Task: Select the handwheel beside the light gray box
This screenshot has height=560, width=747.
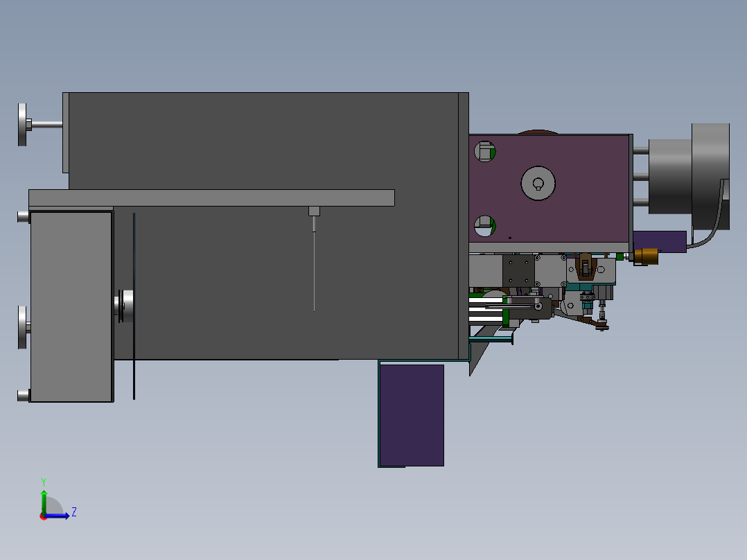Action: coord(22,327)
